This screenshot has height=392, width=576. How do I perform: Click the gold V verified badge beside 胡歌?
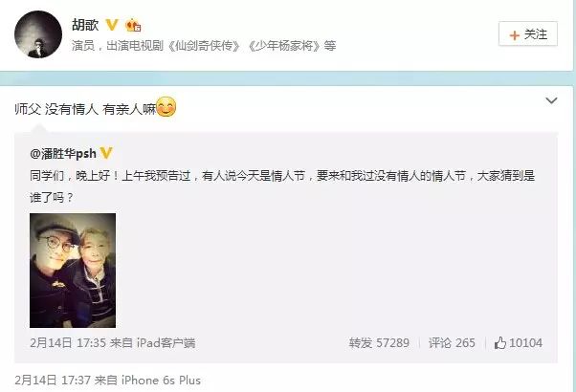[112, 25]
